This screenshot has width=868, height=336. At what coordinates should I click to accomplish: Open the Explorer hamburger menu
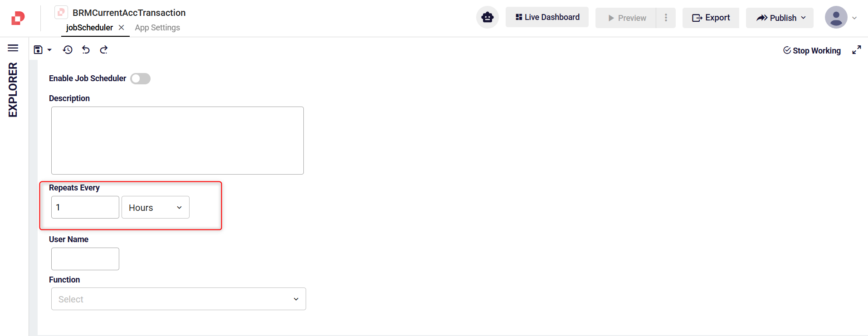(x=13, y=48)
